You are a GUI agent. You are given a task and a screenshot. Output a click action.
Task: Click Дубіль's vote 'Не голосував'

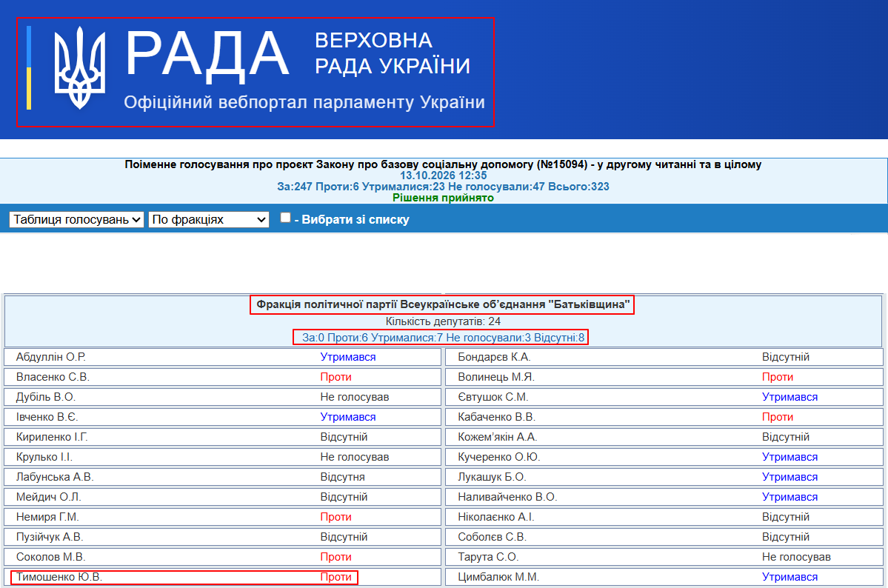(x=355, y=397)
